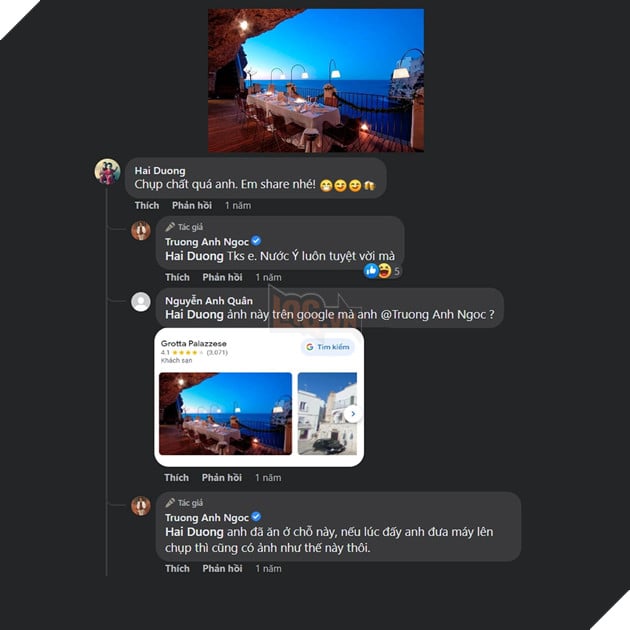Image resolution: width=630 pixels, height=630 pixels.
Task: Open Nguyễn Anh Quân's default avatar
Action: point(141,302)
